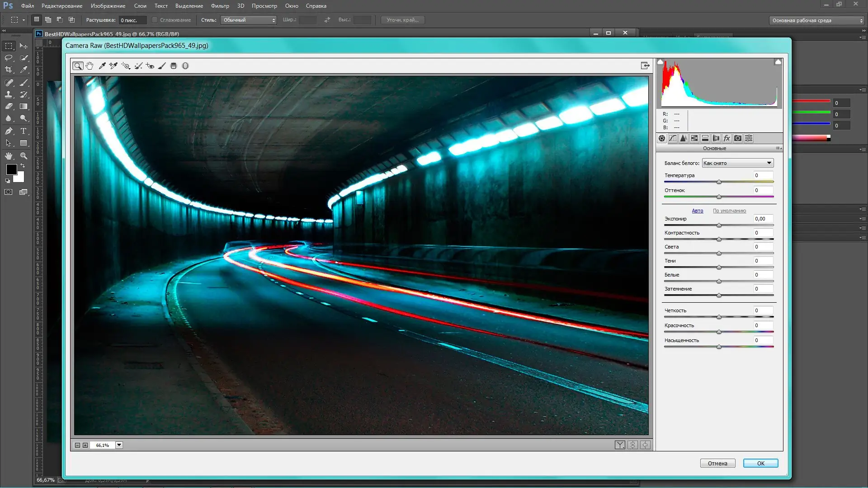Click the OK button

tap(760, 463)
